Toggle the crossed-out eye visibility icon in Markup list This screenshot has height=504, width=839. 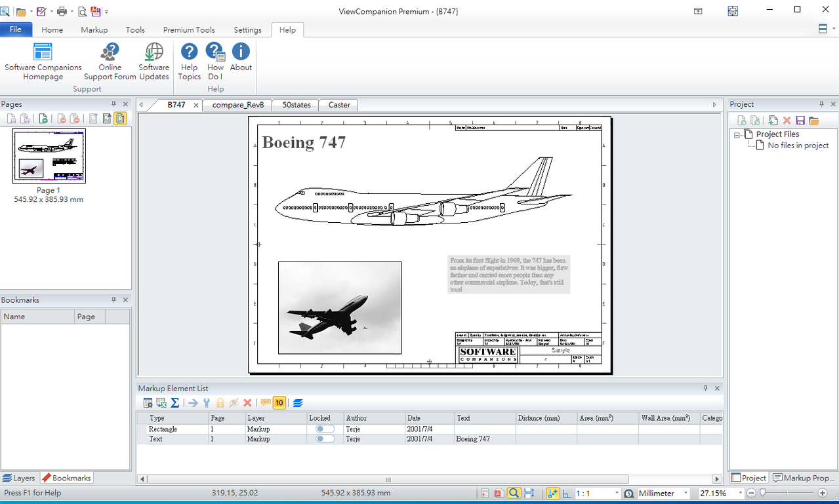[x=234, y=403]
